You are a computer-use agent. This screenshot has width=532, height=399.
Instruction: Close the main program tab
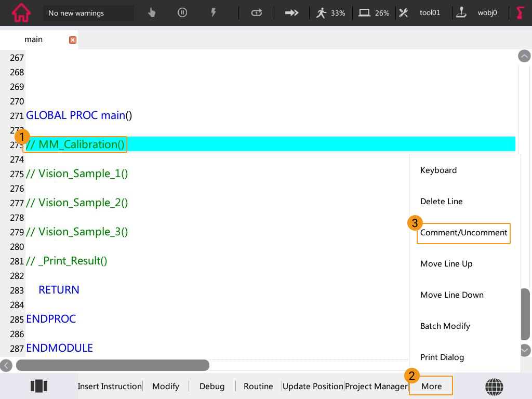73,40
